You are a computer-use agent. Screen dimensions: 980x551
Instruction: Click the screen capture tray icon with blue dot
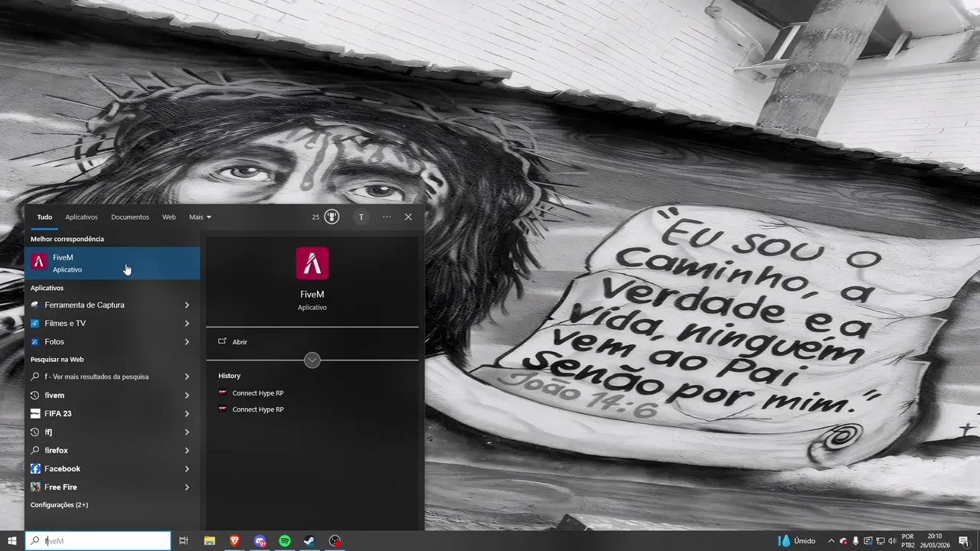867,541
